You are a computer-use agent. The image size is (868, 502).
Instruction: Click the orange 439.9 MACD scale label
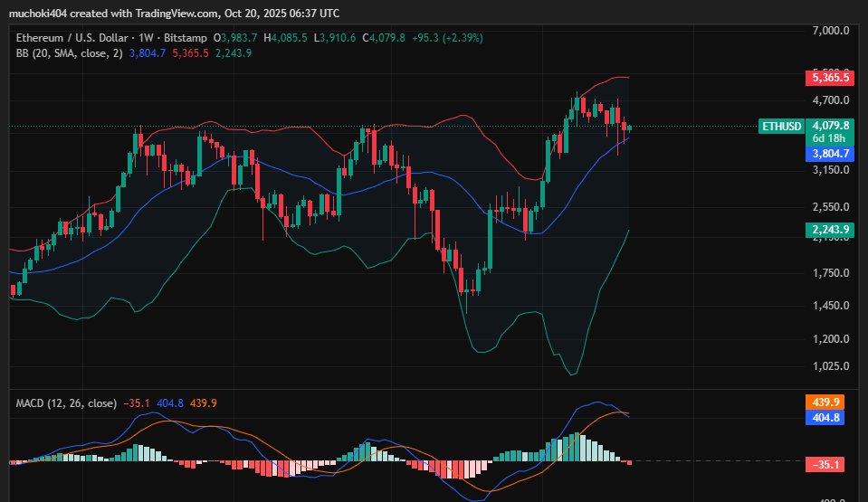[x=825, y=403]
